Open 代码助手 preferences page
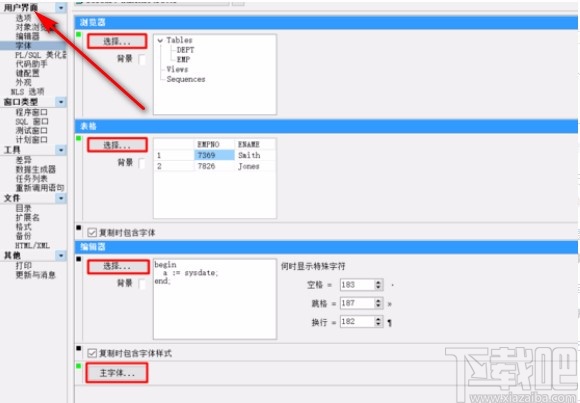Image resolution: width=580 pixels, height=403 pixels. tap(31, 64)
